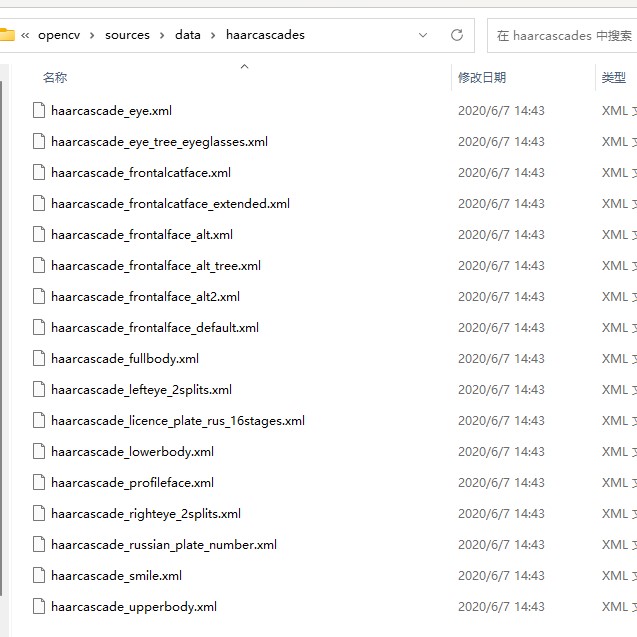Click the haarcascades breadcrumb segment

pyautogui.click(x=265, y=35)
